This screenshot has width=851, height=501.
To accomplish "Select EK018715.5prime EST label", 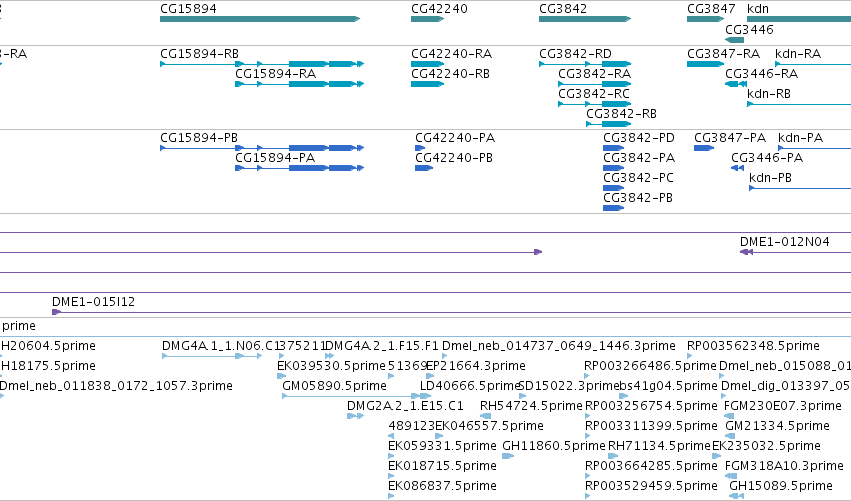I will [x=442, y=466].
